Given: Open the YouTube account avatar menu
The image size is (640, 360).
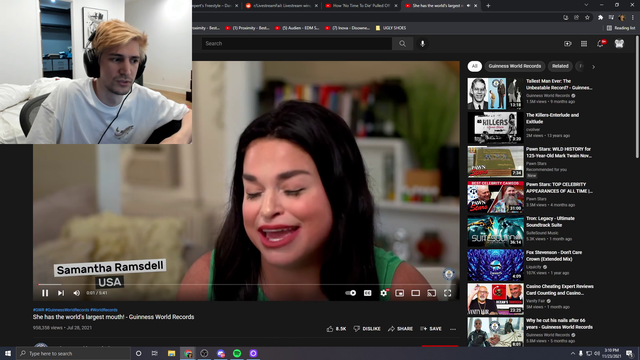Looking at the screenshot, I should coord(619,44).
